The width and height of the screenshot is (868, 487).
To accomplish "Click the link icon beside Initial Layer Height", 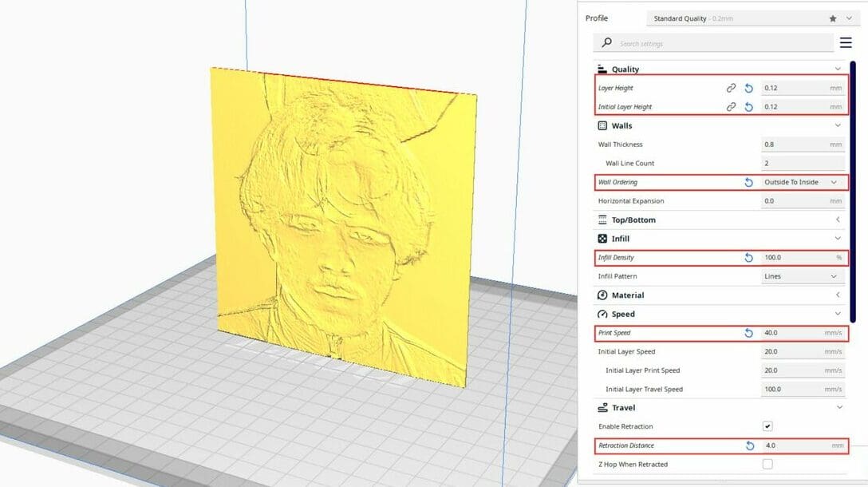I will (731, 107).
